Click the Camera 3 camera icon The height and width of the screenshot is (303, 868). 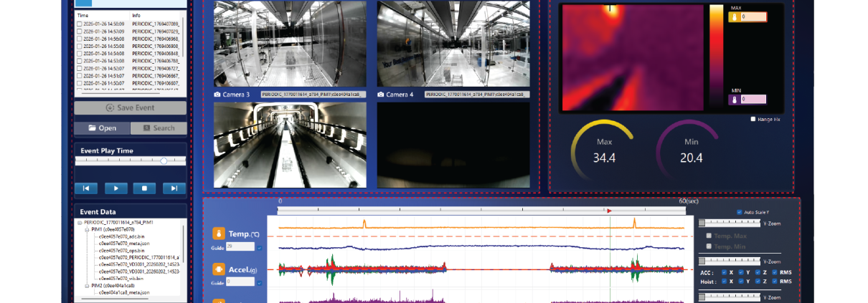[x=217, y=95]
